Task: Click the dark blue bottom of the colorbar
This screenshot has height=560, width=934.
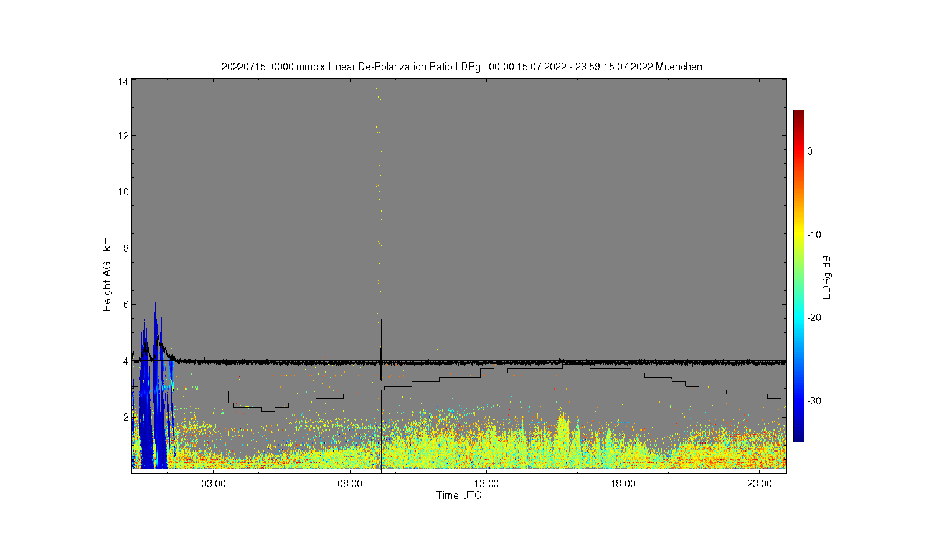Action: 799,436
